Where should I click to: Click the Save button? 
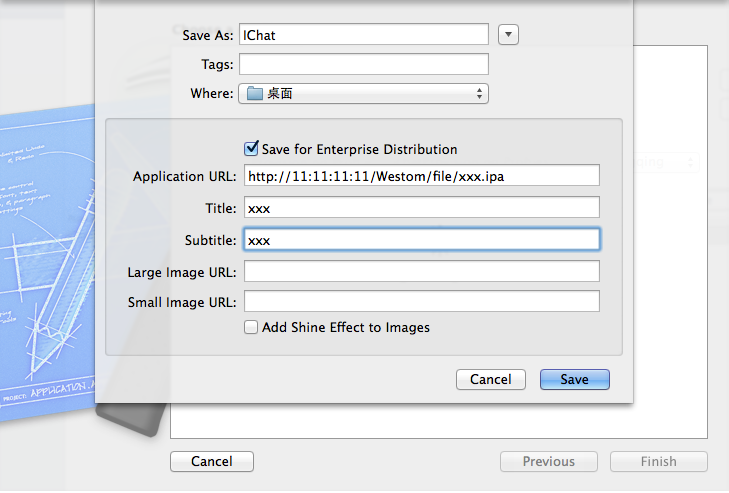click(574, 379)
